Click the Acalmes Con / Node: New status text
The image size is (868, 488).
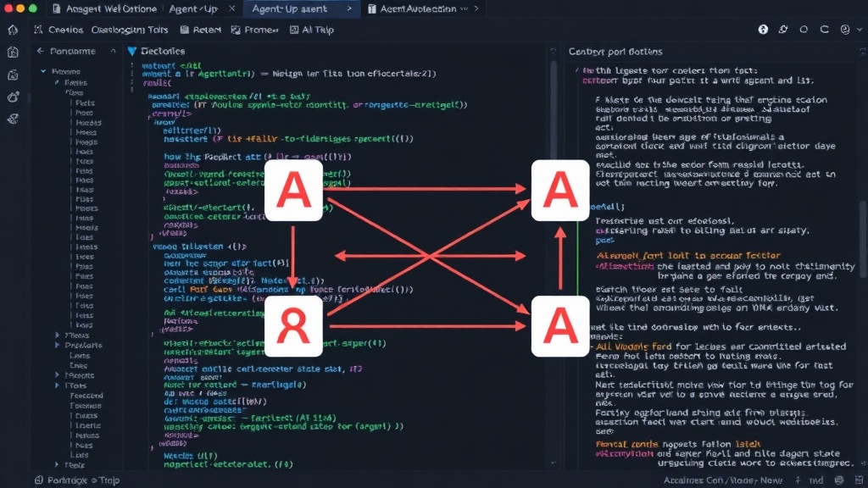[724, 480]
